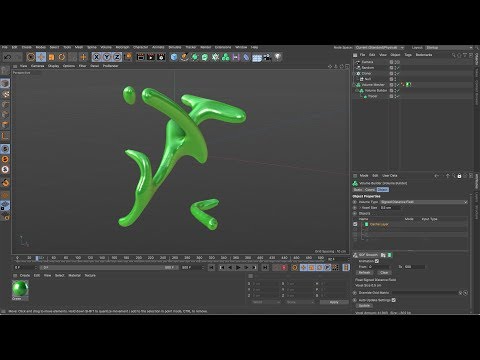Click the green material tag on Volume Mesher
480x360 pixels.
(x=408, y=85)
